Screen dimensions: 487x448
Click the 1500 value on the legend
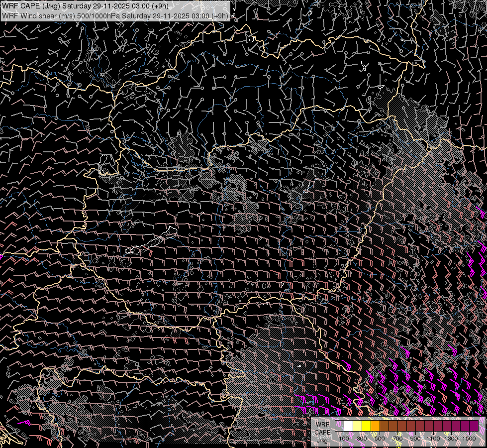pos(469,438)
